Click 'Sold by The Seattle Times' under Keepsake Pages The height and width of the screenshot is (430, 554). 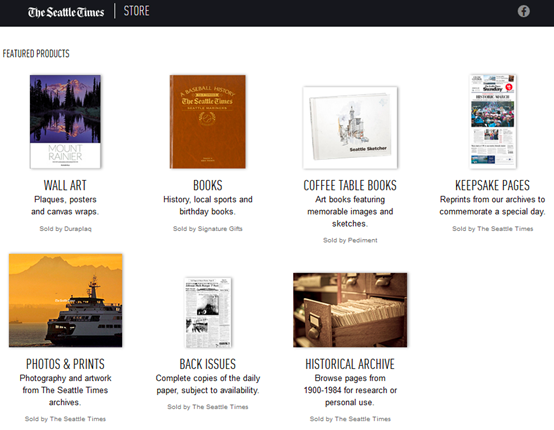tap(493, 229)
